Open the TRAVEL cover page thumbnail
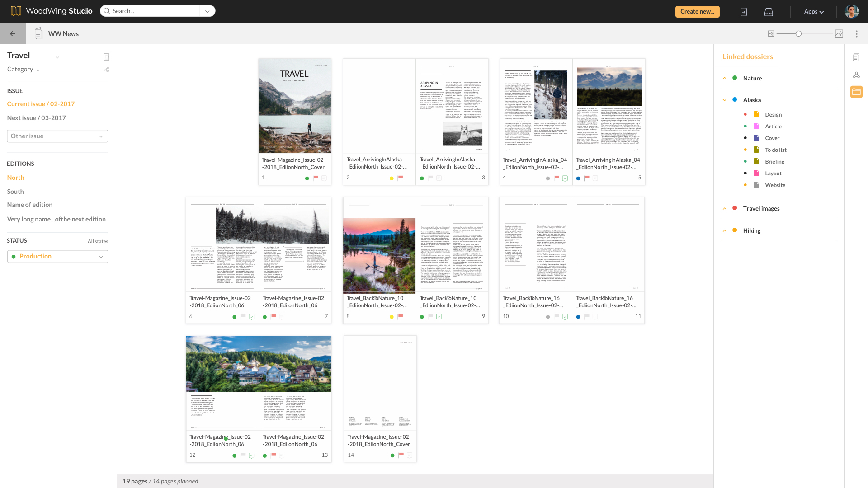This screenshot has height=488, width=868. click(295, 106)
